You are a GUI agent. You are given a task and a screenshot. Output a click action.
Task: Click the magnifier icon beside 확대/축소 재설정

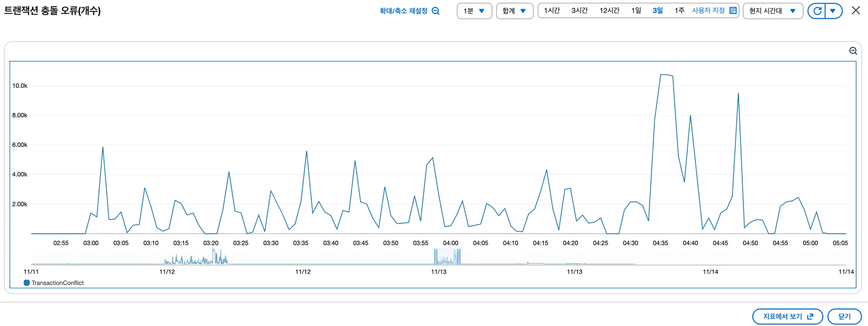click(x=435, y=11)
